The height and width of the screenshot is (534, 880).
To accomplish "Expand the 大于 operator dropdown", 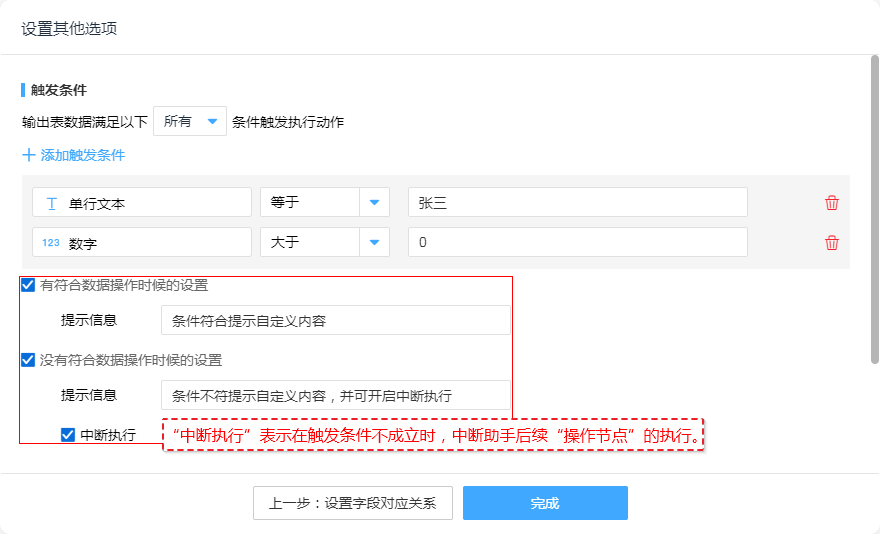I will click(x=373, y=243).
